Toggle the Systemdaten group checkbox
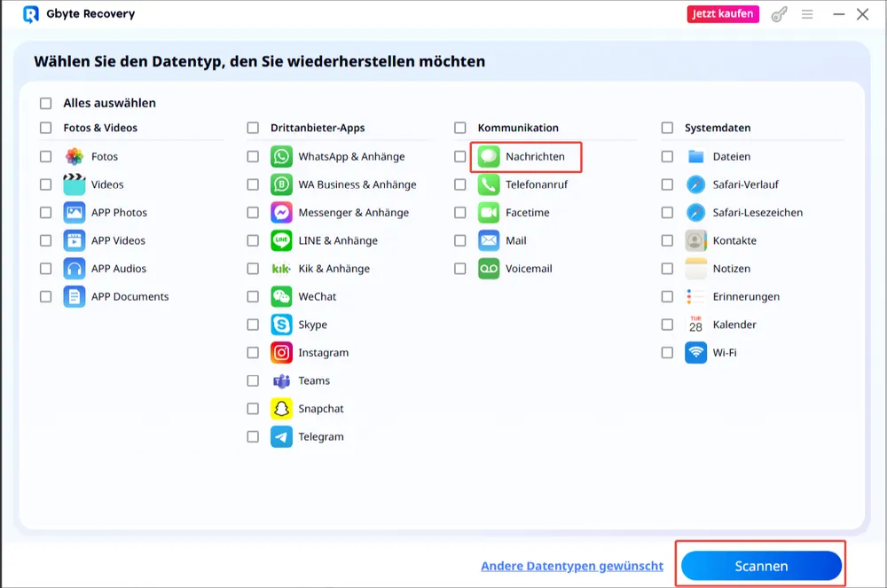This screenshot has width=887, height=588. 667,128
